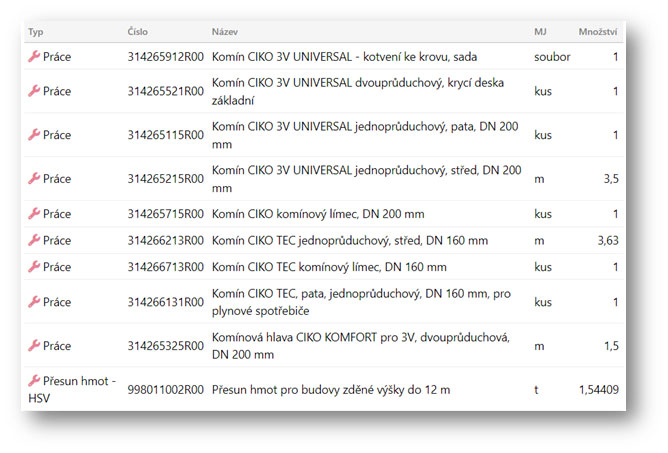The height and width of the screenshot is (453, 668).
Task: Click the wrench icon in row 314265115R00
Action: [34, 135]
